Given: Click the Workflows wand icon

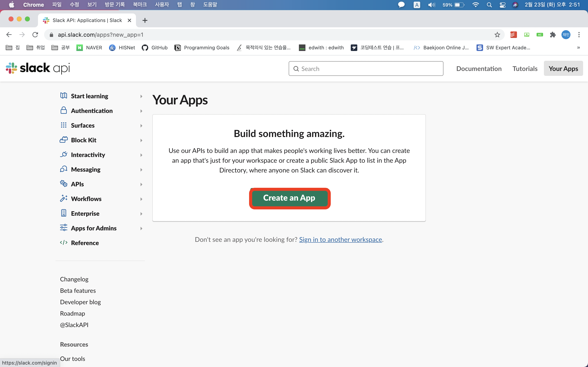Looking at the screenshot, I should [x=64, y=199].
